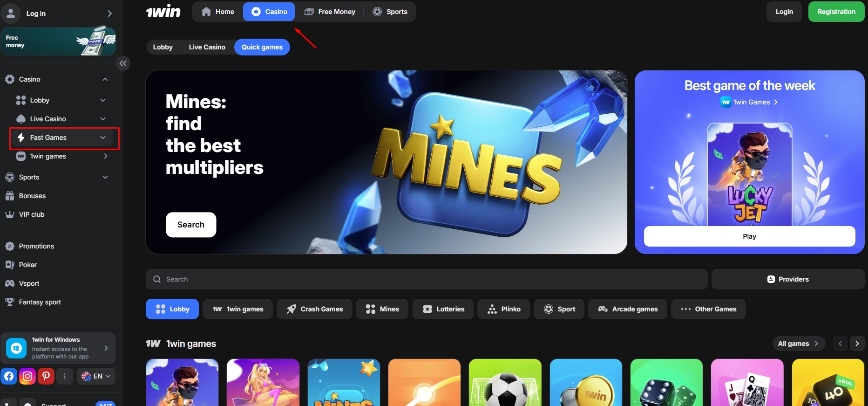Open Facebook social icon
The image size is (868, 406).
click(x=9, y=376)
